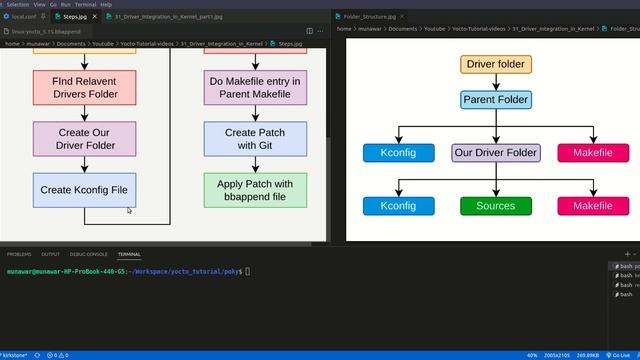Screen dimensions: 640x360
Task: Click the split editor right icon
Action: coord(309,31)
